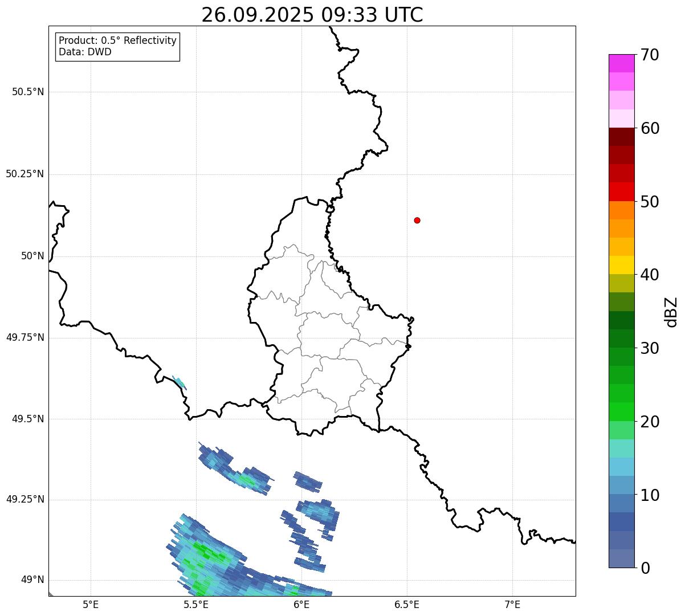Click the "Product: 0.5° Reflectivity" label

[117, 41]
